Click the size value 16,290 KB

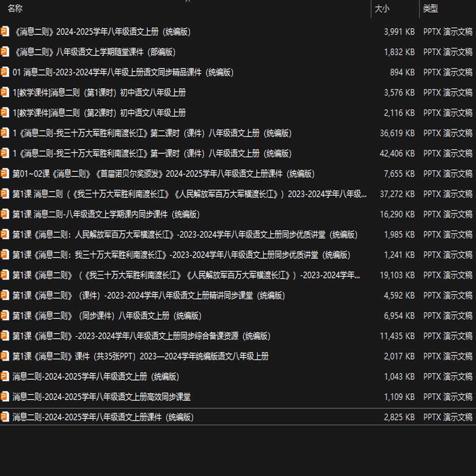[x=397, y=214]
